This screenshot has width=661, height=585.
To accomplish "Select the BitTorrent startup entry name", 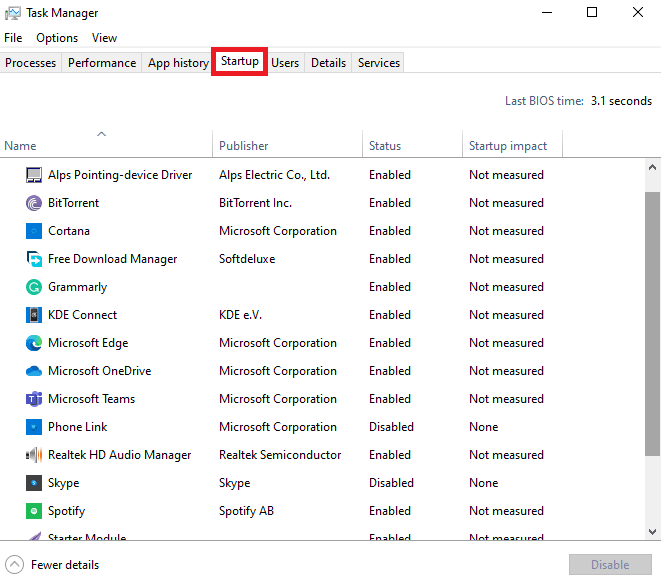I will [73, 203].
